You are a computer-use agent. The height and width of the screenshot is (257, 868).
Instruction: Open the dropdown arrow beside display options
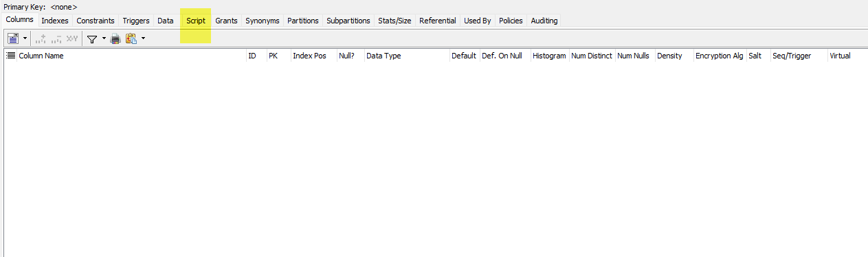(25, 39)
